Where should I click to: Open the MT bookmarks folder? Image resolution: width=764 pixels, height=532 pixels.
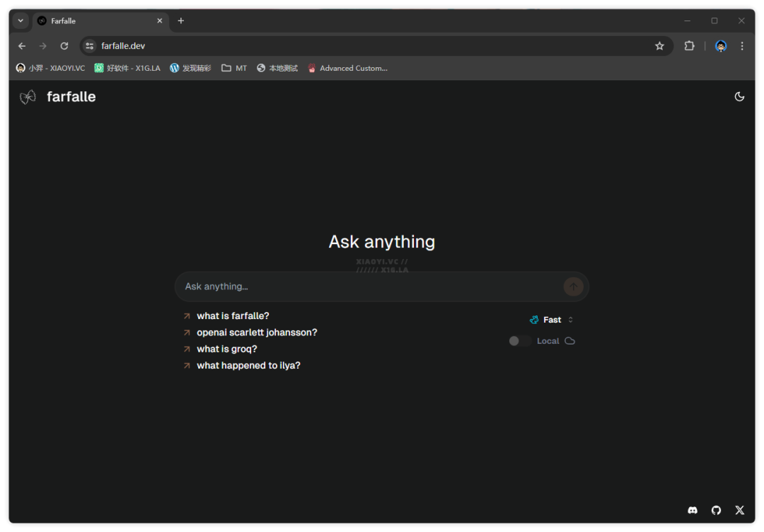point(234,68)
